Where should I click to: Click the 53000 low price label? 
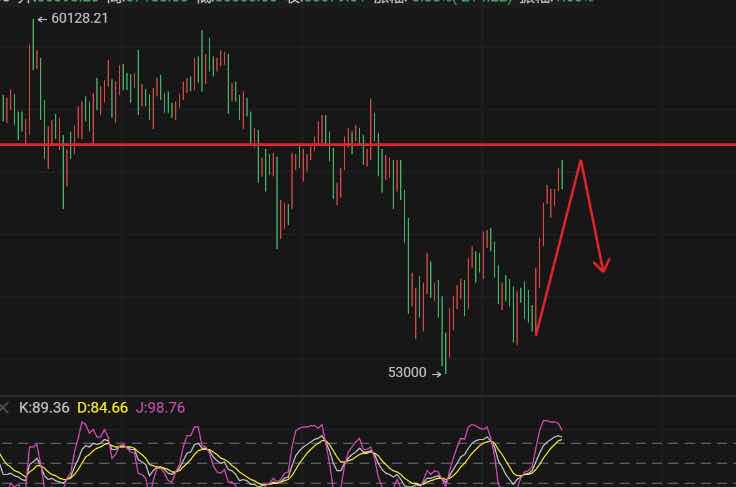(407, 373)
